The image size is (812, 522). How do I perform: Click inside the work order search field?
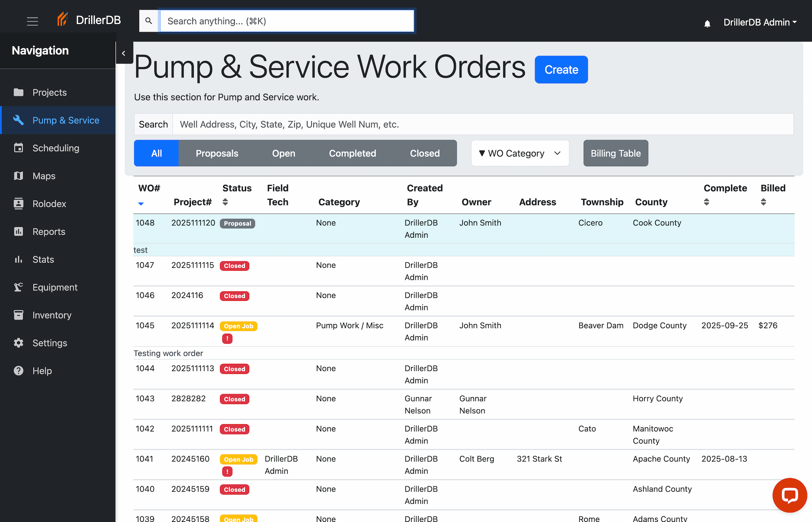coord(381,124)
